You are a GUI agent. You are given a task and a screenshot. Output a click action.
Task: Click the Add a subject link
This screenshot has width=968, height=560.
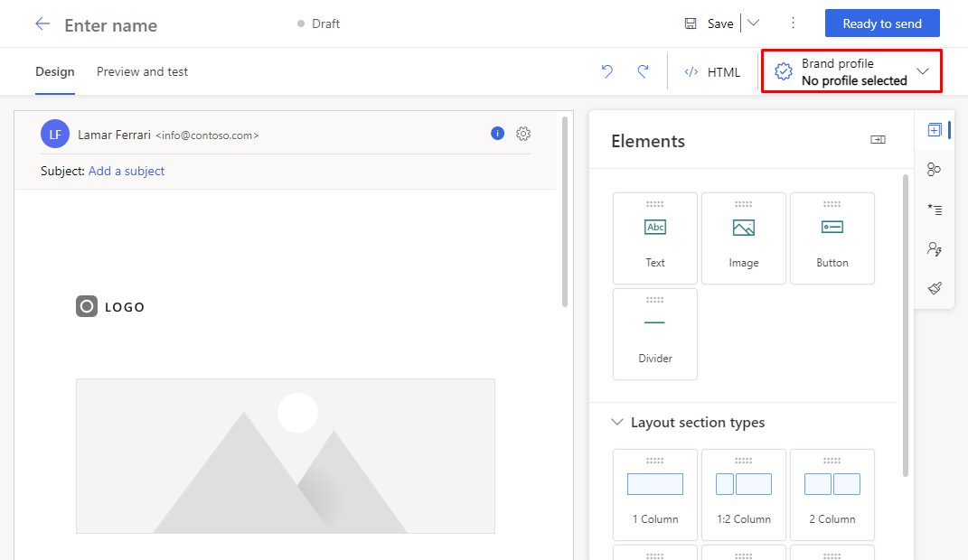point(127,171)
